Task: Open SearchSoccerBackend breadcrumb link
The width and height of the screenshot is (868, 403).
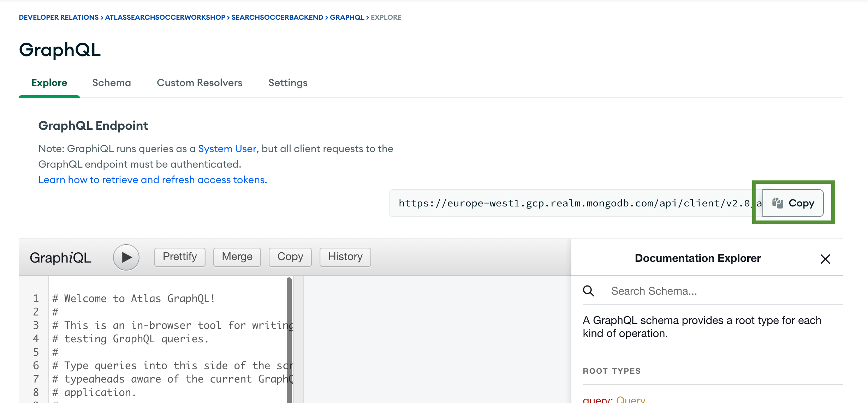Action: click(x=277, y=17)
